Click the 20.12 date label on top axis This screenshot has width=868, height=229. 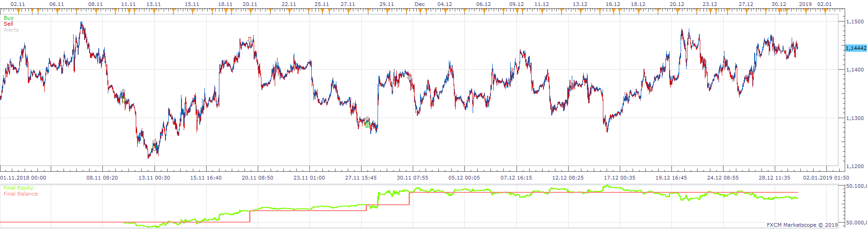tap(677, 4)
